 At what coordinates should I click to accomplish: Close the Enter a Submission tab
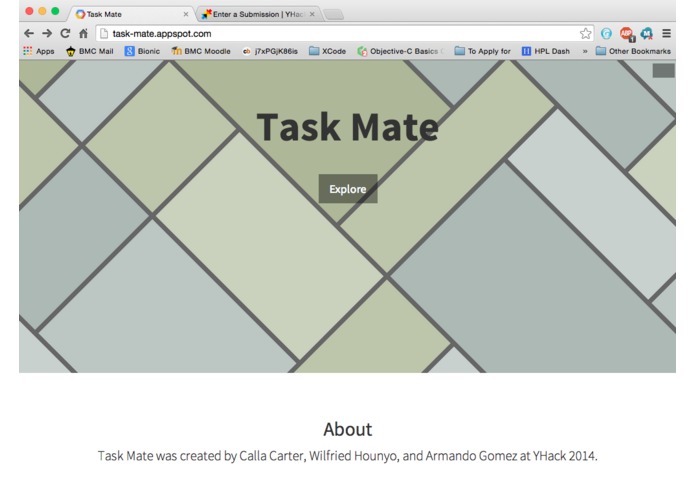312,14
